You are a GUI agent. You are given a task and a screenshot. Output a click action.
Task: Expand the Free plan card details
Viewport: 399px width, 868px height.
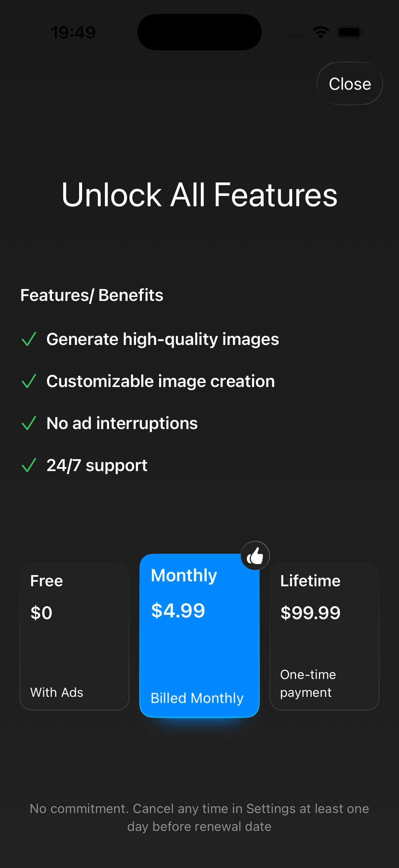coord(74,637)
